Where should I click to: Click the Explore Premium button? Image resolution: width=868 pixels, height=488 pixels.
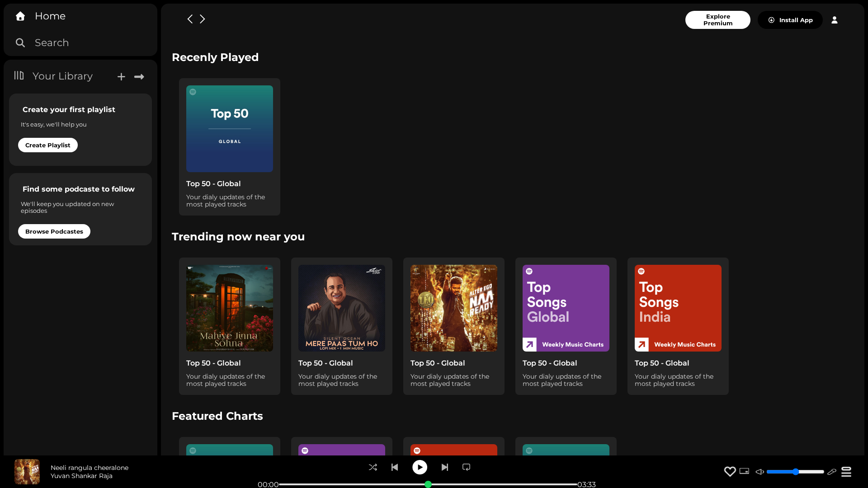click(718, 20)
